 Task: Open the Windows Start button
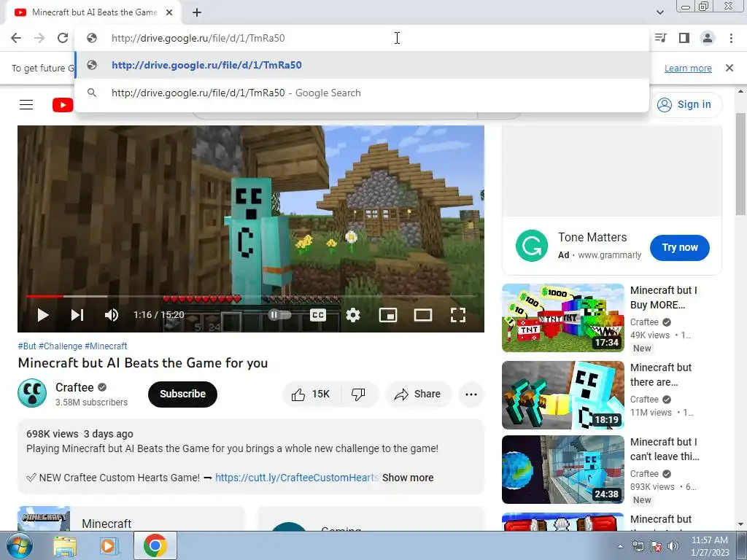tap(18, 545)
